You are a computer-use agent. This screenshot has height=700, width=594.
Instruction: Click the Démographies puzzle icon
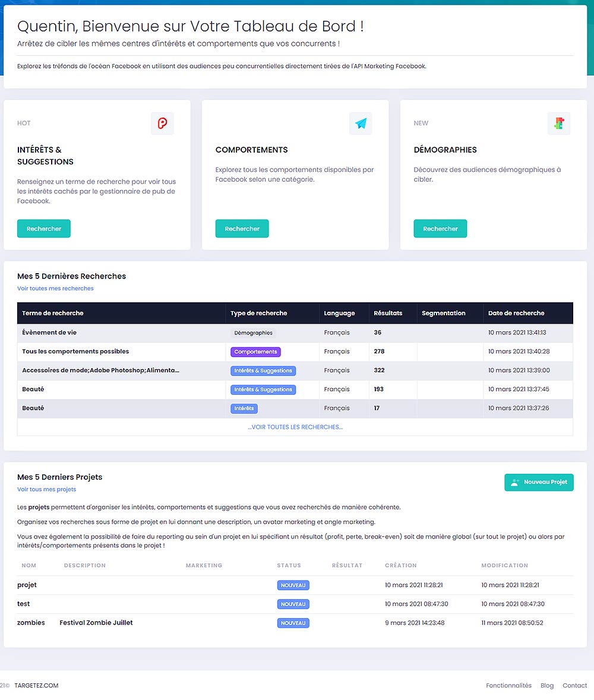click(x=559, y=123)
